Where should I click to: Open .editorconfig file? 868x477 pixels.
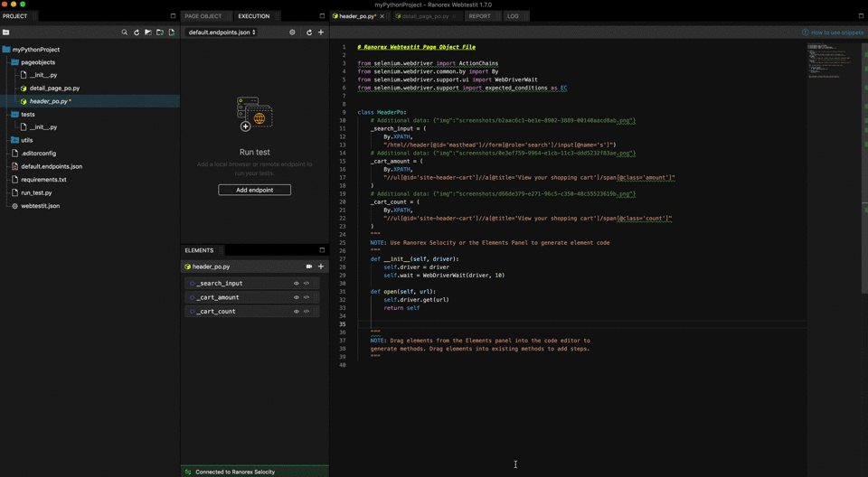point(38,154)
